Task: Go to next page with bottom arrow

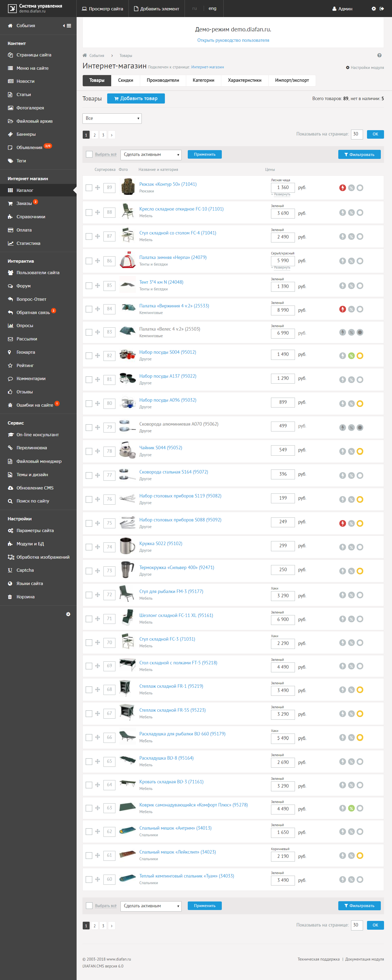Action: click(x=111, y=926)
